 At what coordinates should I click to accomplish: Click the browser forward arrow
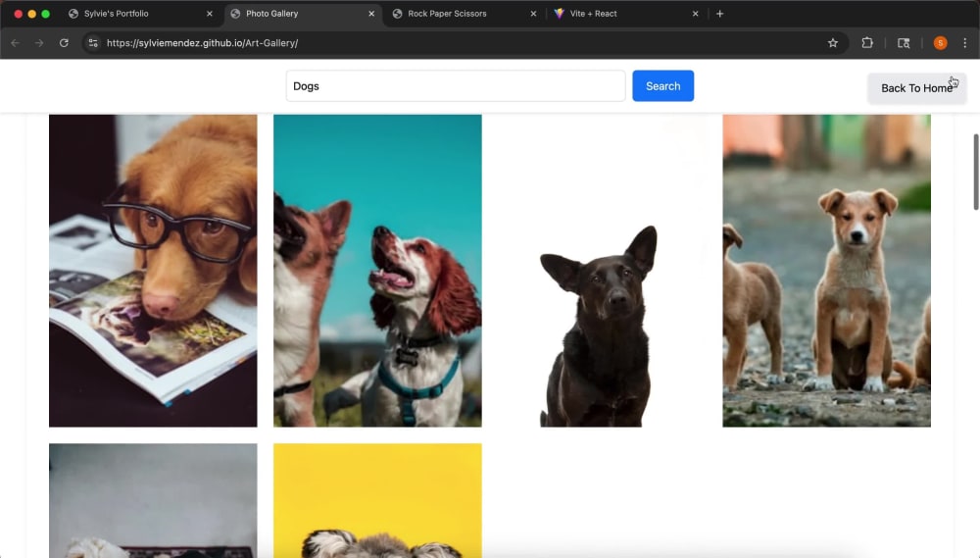pos(39,43)
